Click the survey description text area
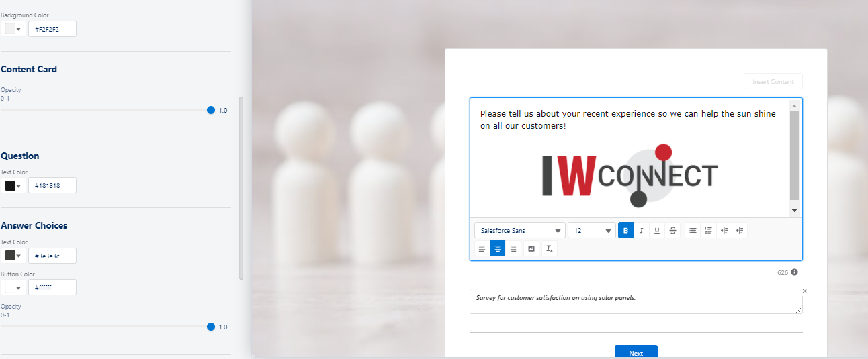 [636, 301]
